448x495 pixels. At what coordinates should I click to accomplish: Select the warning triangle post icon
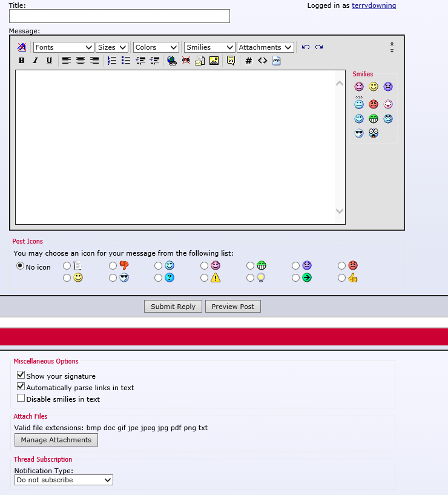[205, 278]
